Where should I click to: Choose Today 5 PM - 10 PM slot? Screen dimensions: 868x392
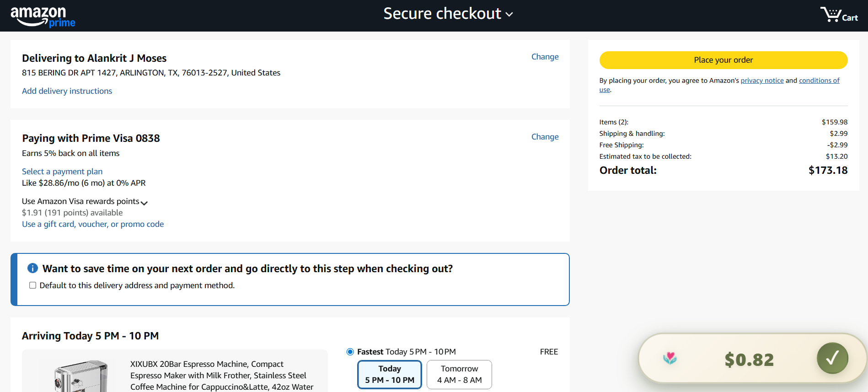[389, 374]
